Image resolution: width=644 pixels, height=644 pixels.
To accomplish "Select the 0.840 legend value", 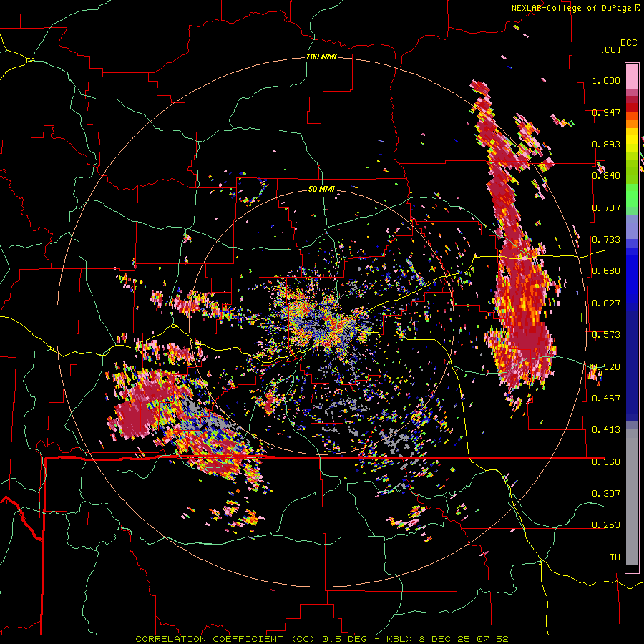I will (606, 176).
